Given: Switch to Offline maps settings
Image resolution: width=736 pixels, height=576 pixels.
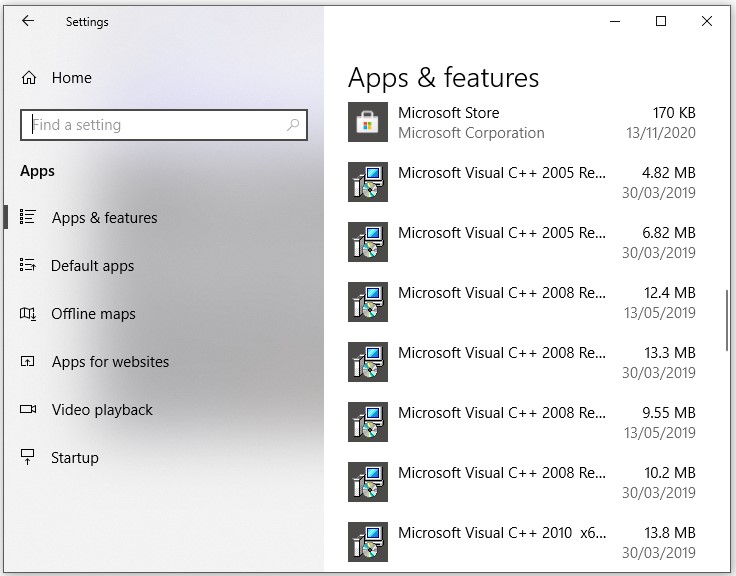Looking at the screenshot, I should click(163, 313).
